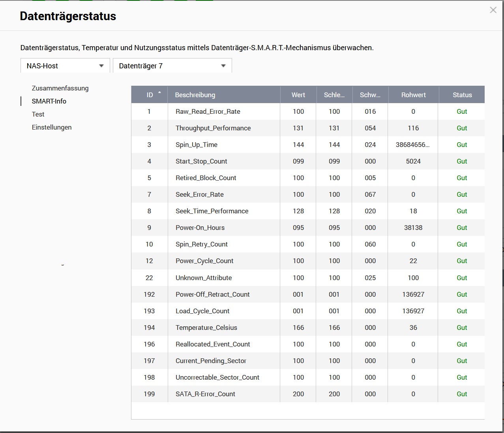This screenshot has height=433, width=504.
Task: Select the Temperature_Celsius row
Action: click(308, 328)
